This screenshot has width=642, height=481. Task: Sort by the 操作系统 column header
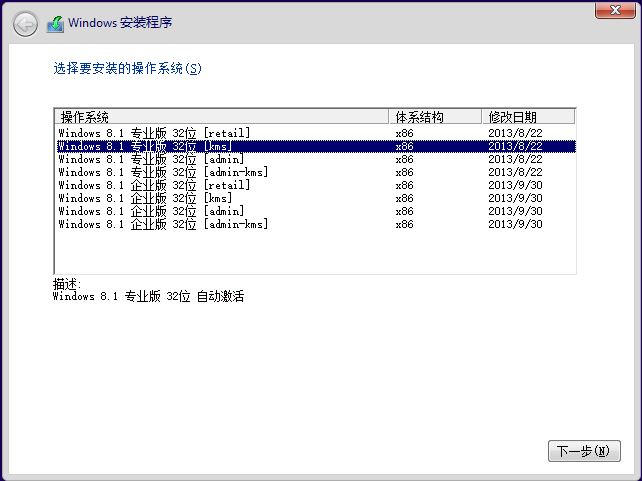221,117
